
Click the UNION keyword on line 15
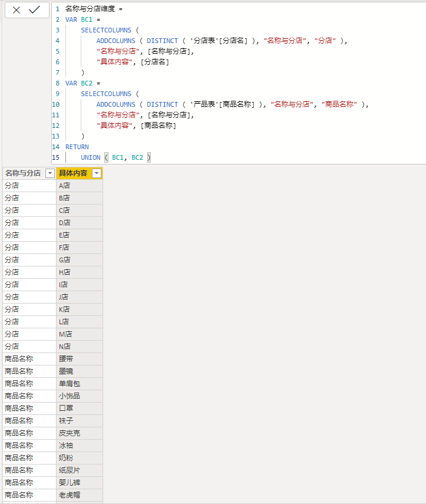[91, 157]
